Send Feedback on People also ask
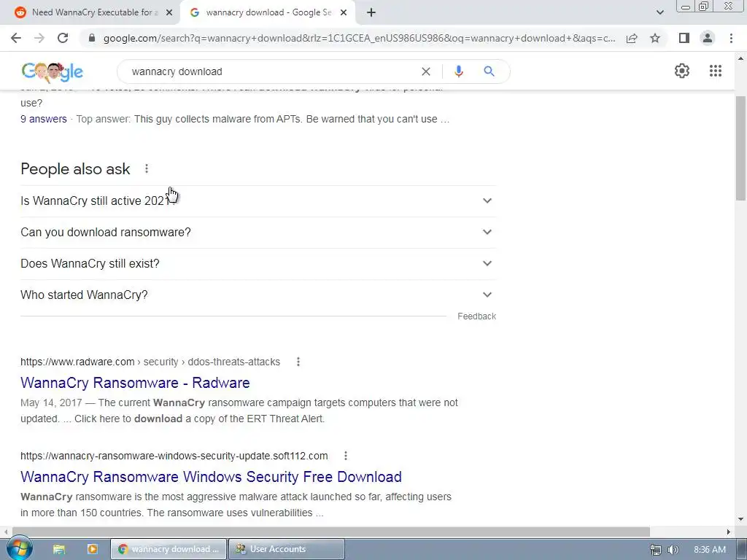 tap(476, 316)
